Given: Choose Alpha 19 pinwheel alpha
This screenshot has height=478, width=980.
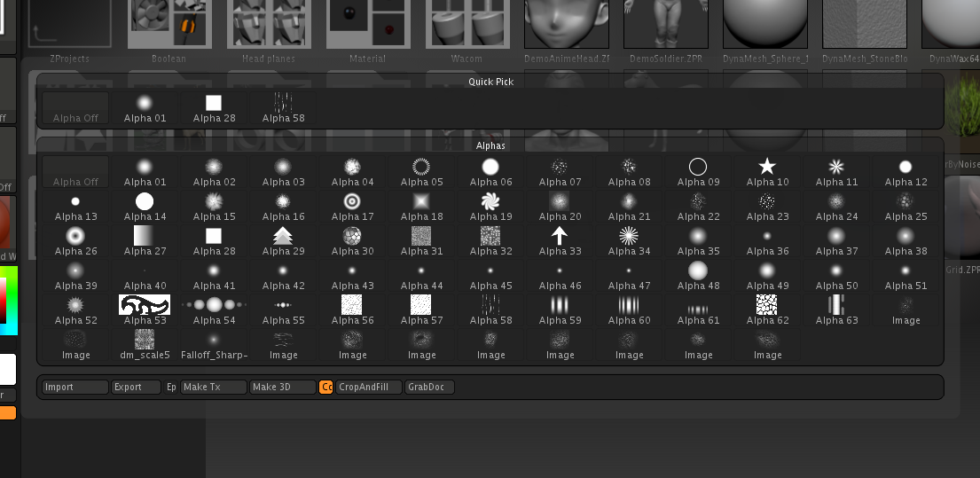Looking at the screenshot, I should (x=490, y=207).
